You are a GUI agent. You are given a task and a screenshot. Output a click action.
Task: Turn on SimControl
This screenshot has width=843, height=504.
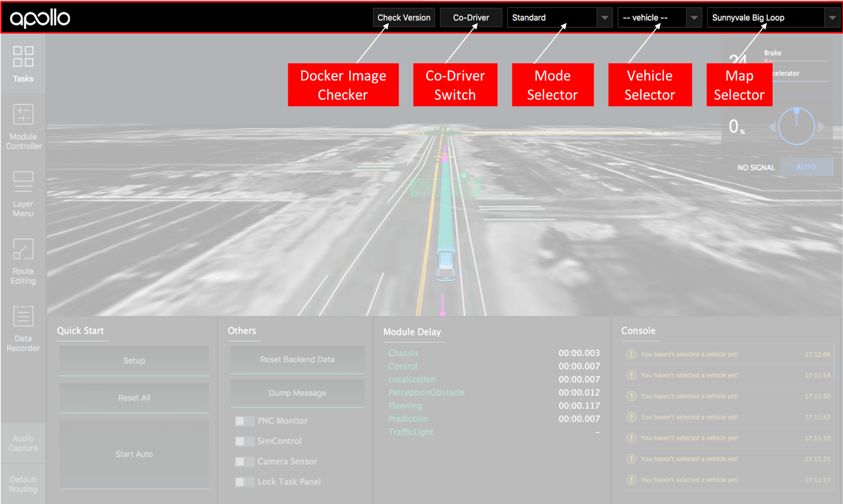(x=244, y=441)
